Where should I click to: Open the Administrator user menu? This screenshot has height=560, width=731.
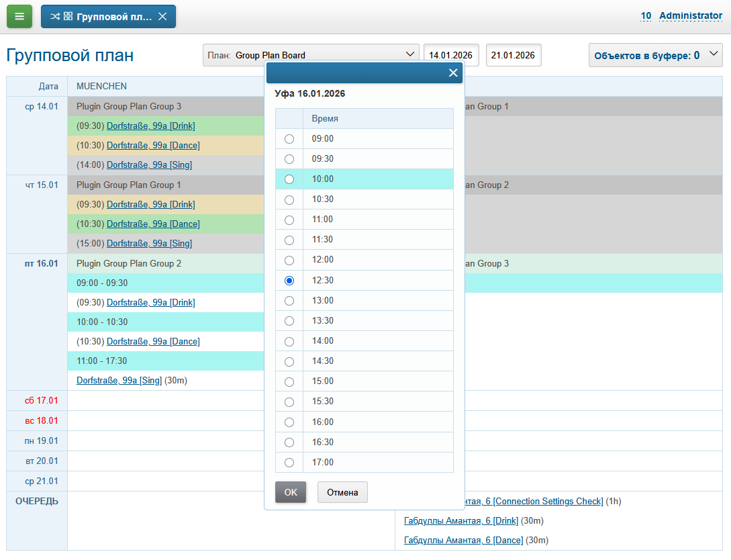coord(690,15)
